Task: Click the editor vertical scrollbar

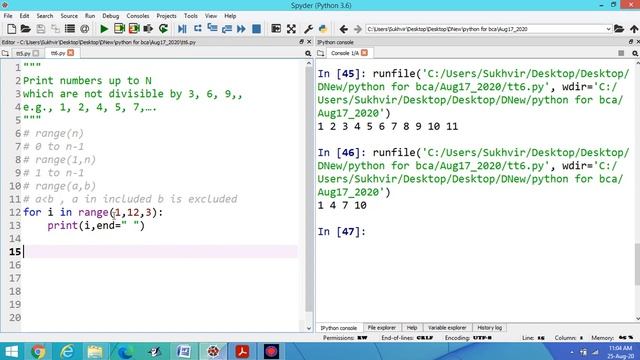Action: (x=309, y=189)
